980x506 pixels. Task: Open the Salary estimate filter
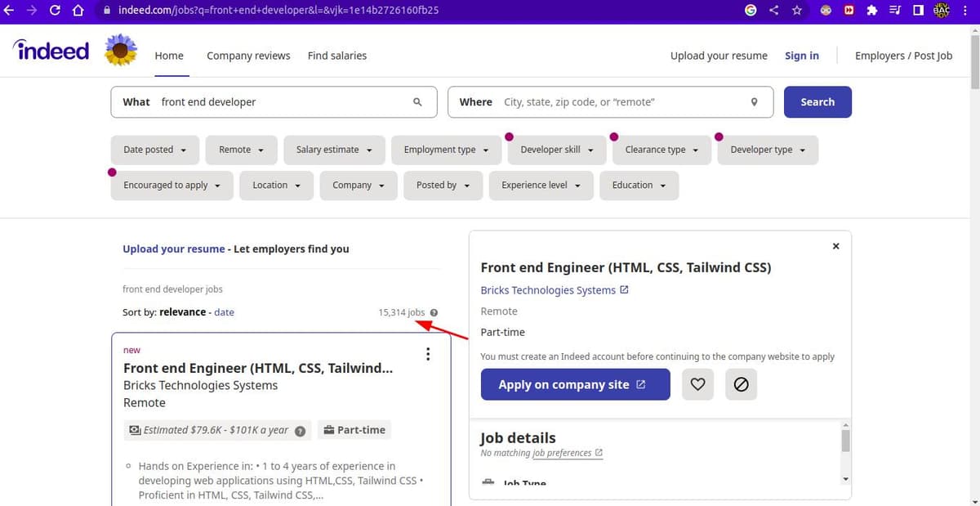click(334, 150)
